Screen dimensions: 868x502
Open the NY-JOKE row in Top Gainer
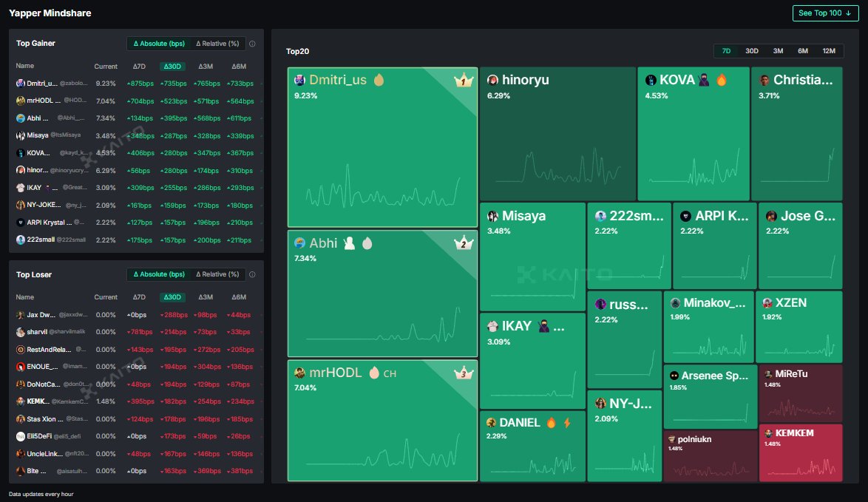pyautogui.click(x=136, y=206)
